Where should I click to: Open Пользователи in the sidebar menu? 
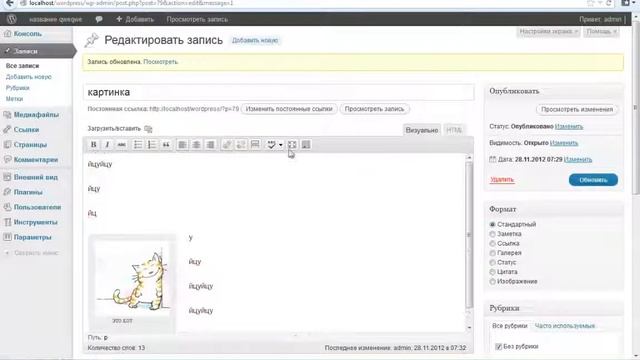[x=37, y=207]
